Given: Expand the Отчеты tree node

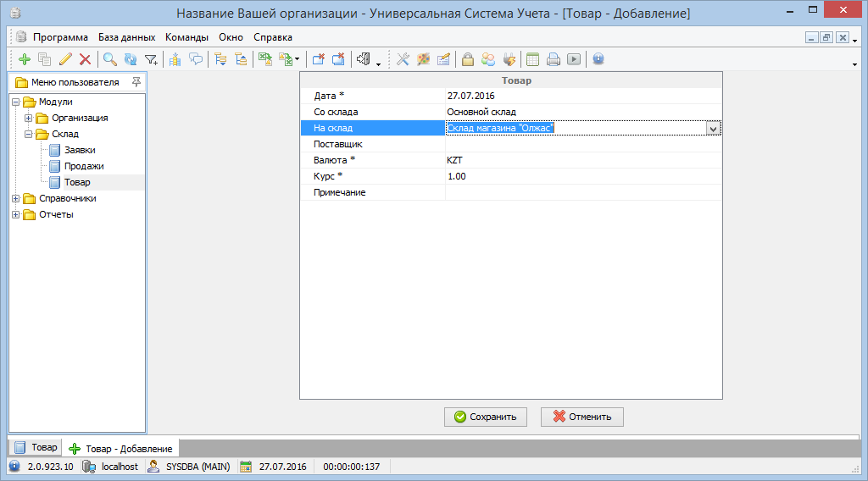Looking at the screenshot, I should click(x=16, y=214).
